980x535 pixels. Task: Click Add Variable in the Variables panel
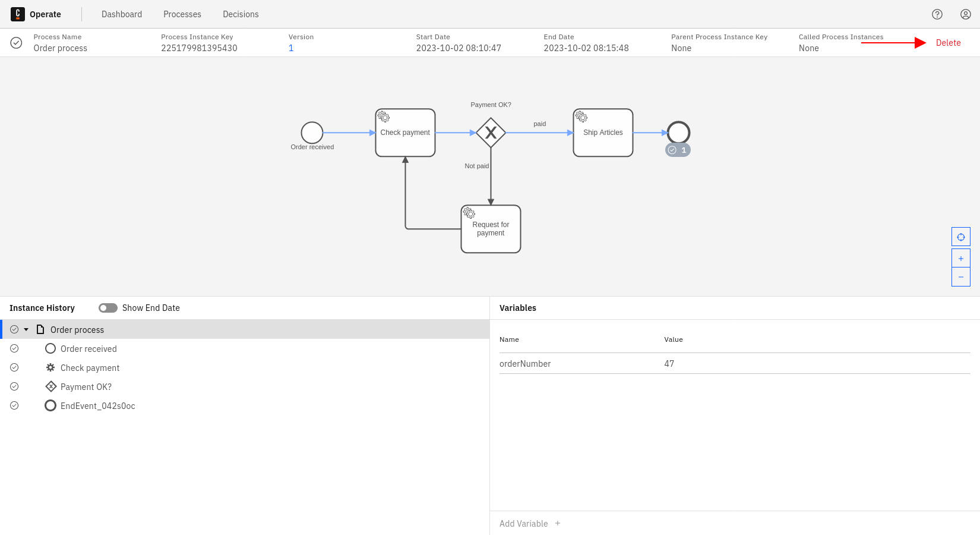pyautogui.click(x=529, y=523)
